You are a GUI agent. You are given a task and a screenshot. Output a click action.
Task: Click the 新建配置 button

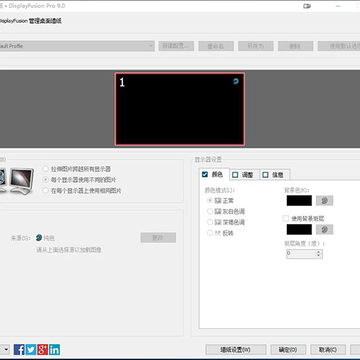coord(176,46)
